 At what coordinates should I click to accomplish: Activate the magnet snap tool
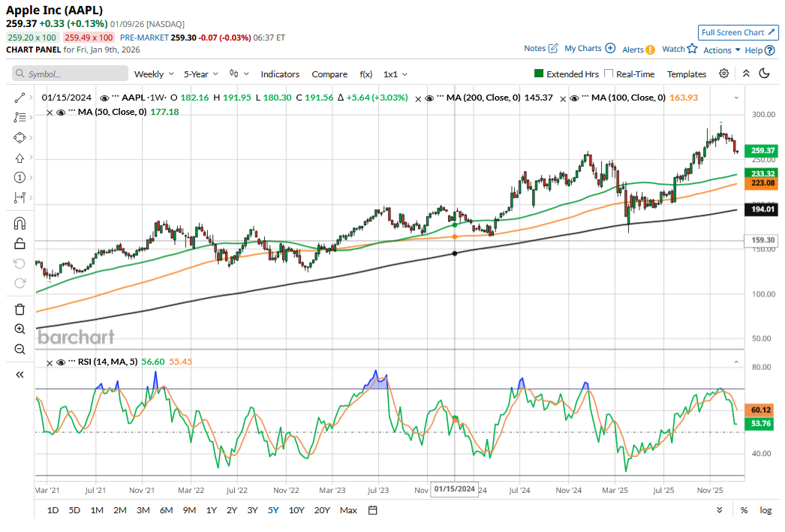(20, 224)
